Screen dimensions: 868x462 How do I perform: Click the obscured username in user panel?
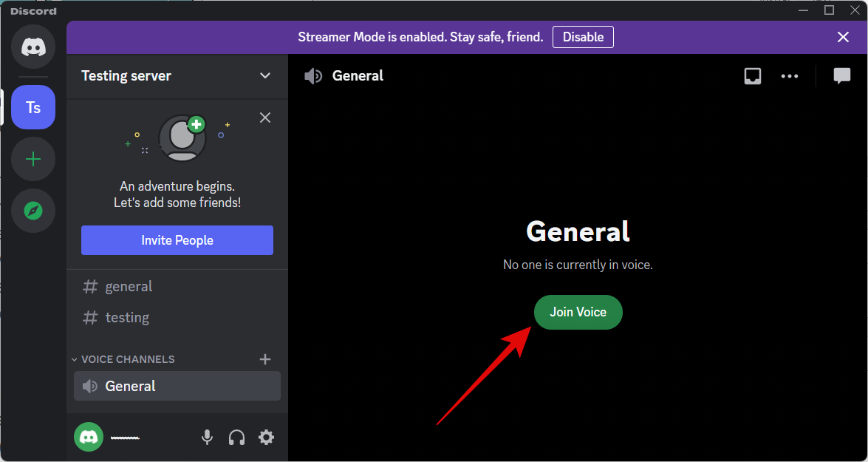[x=125, y=438]
